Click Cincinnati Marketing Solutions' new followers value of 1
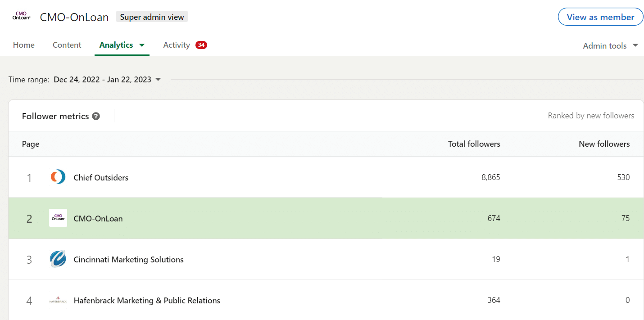Image resolution: width=644 pixels, height=320 pixels. [x=628, y=259]
